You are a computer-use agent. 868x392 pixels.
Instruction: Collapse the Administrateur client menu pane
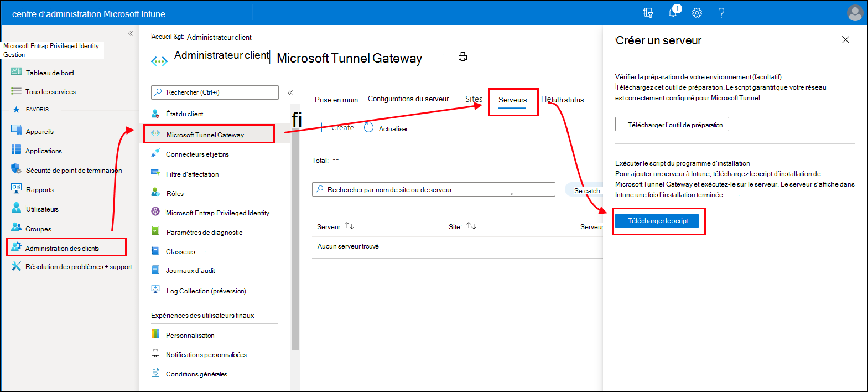point(290,92)
